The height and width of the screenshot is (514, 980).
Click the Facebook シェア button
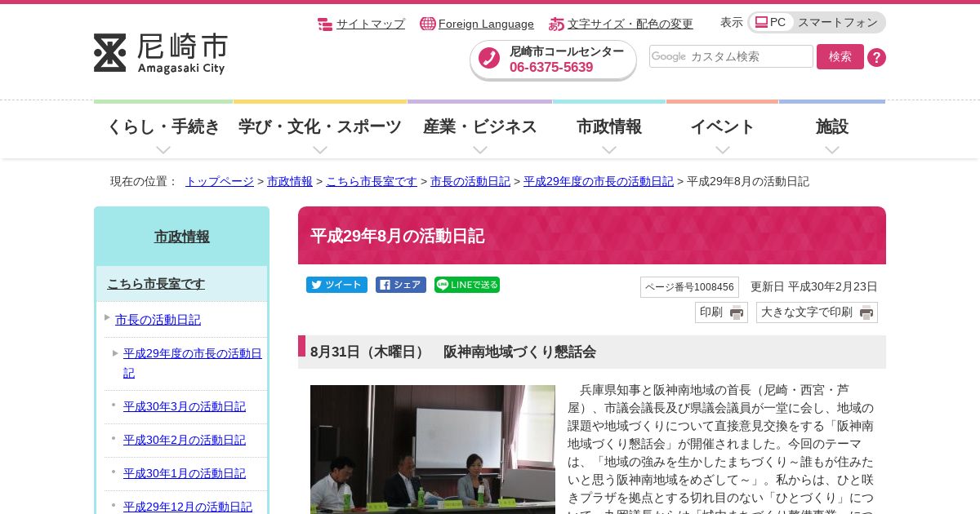tap(401, 285)
